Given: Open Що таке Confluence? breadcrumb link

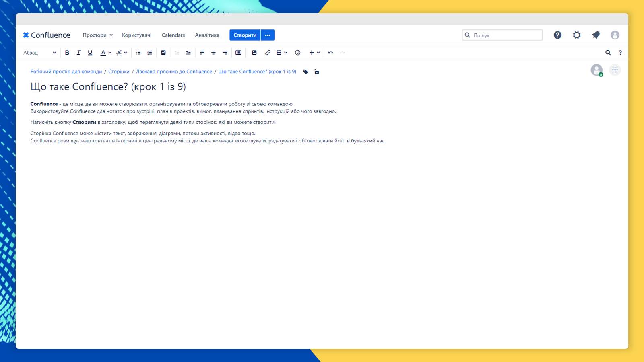Looking at the screenshot, I should (x=257, y=72).
